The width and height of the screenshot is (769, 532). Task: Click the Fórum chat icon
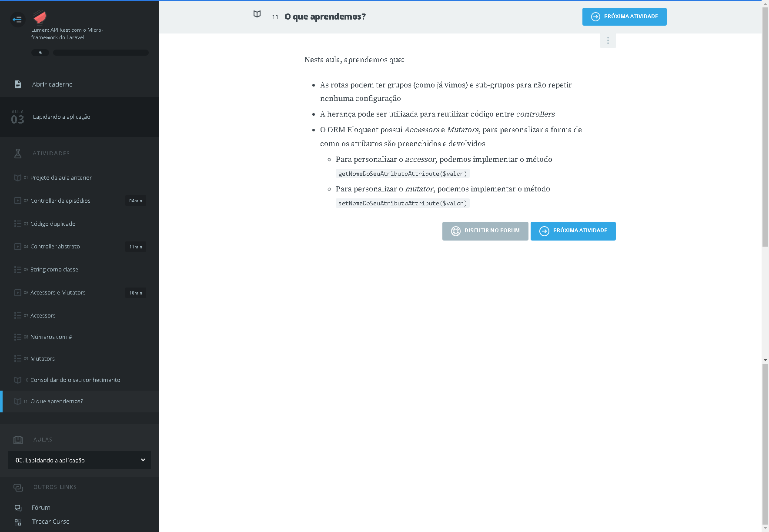18,508
